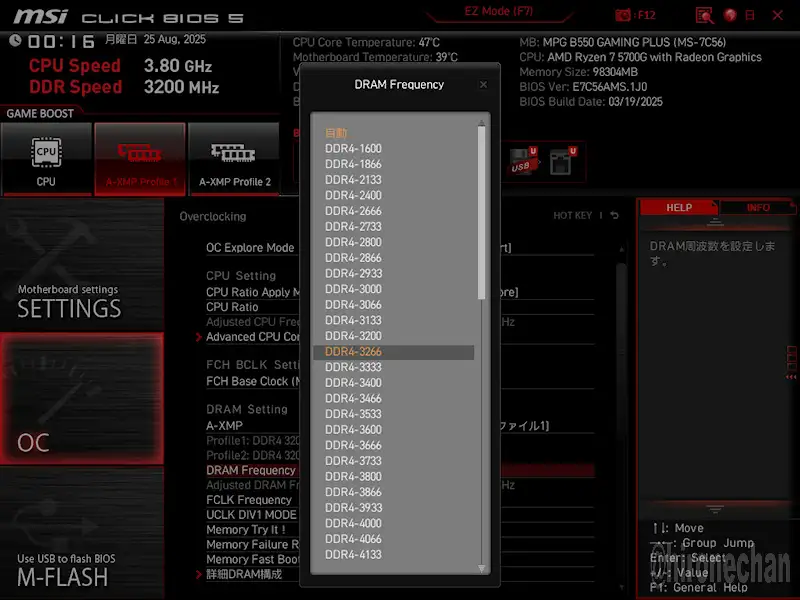Open Motherboard settings SETTINGS section

click(82, 265)
